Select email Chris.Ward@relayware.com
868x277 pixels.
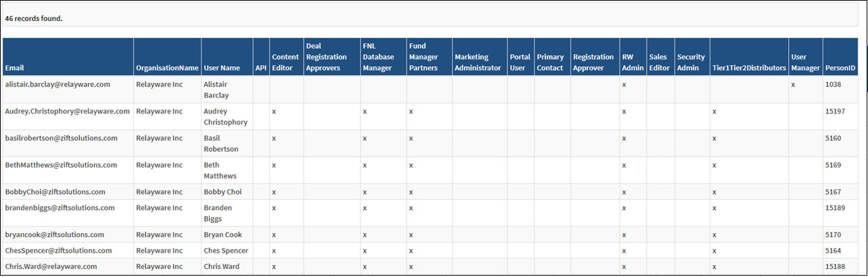click(51, 267)
